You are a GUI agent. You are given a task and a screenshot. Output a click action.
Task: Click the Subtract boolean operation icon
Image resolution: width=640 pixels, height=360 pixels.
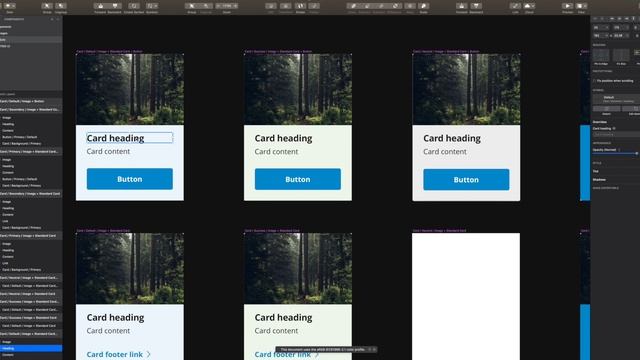367,6
